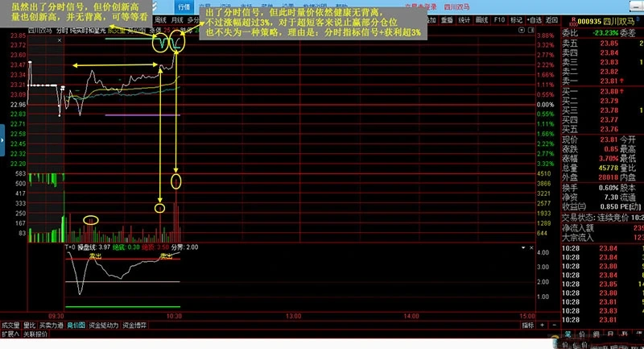Viewport: 644px width, 349px height.
Task: Remove an indicator pane with the minus button
Action: pyautogui.click(x=554, y=325)
